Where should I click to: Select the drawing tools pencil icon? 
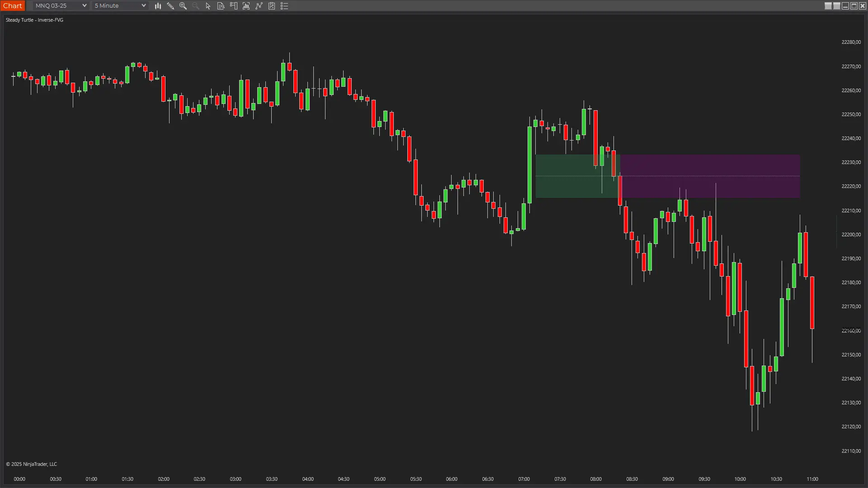(170, 6)
